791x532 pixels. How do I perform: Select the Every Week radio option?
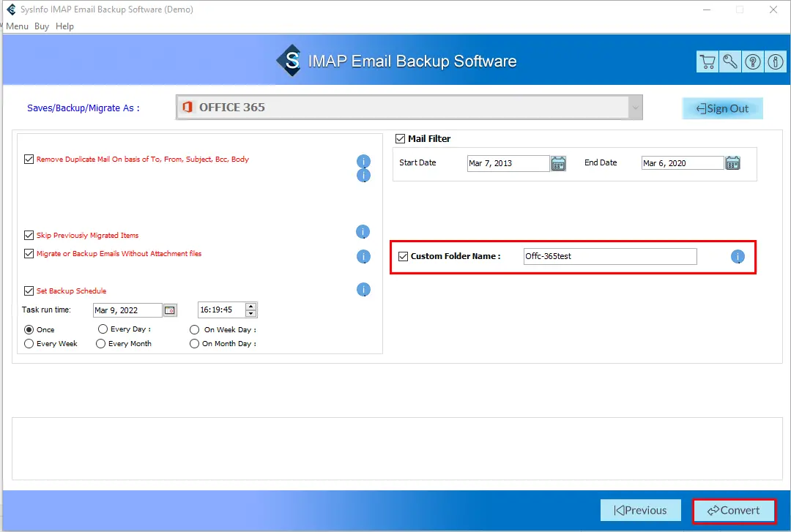(x=29, y=344)
